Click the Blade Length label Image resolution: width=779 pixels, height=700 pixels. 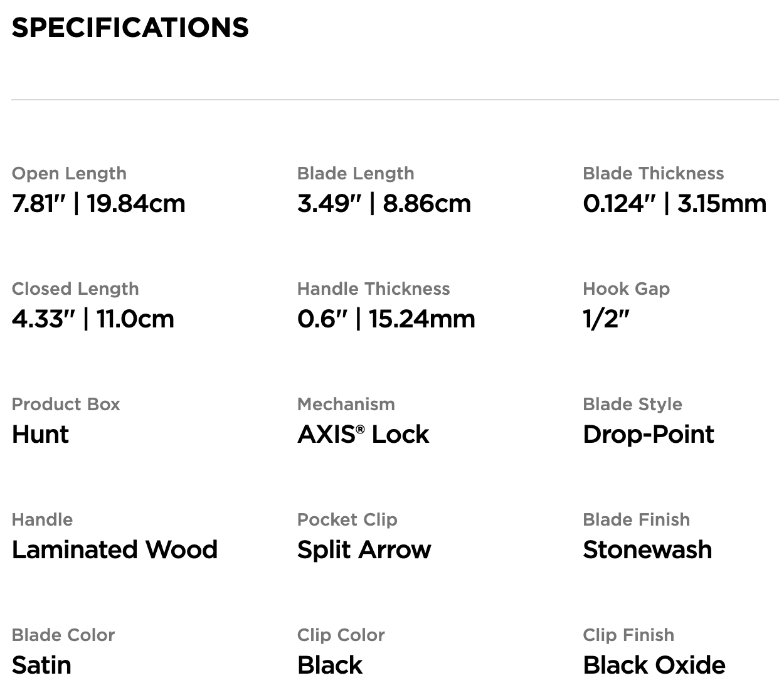[356, 174]
